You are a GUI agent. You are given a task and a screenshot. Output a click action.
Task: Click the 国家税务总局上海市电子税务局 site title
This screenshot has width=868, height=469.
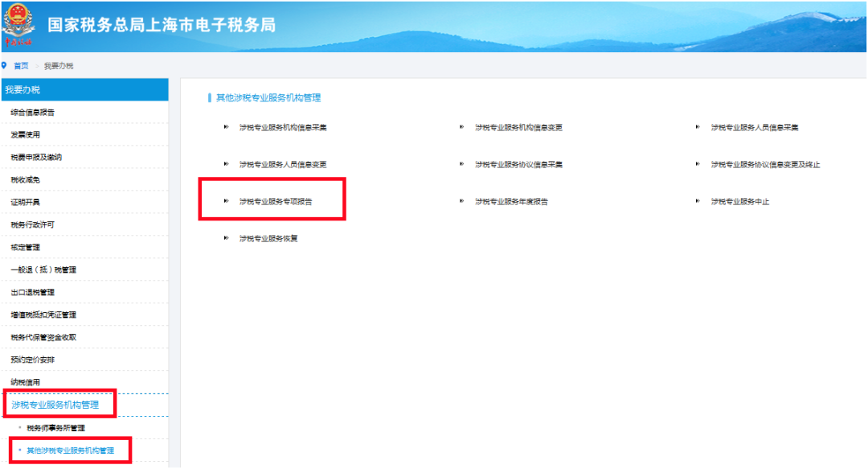point(162,25)
